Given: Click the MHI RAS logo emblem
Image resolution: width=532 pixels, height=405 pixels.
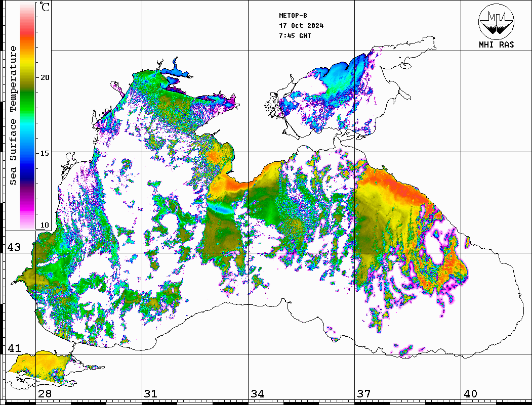Looking at the screenshot, I should pyautogui.click(x=496, y=21).
